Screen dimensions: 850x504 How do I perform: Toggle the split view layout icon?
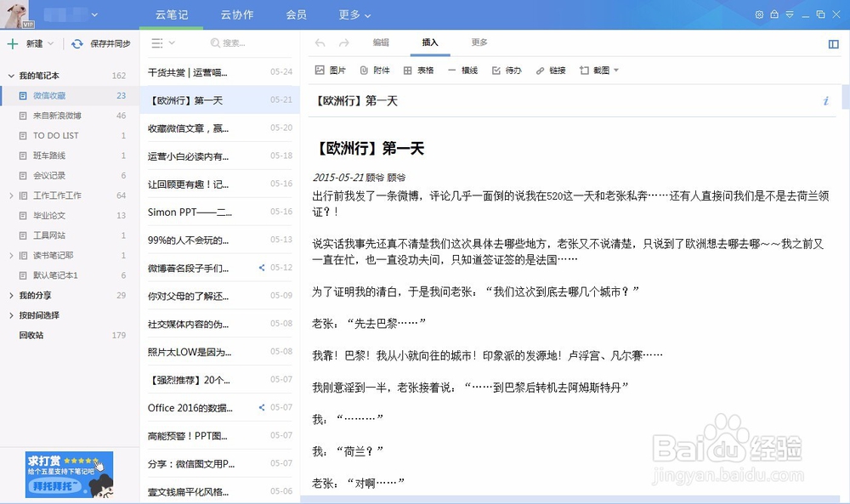coord(834,42)
